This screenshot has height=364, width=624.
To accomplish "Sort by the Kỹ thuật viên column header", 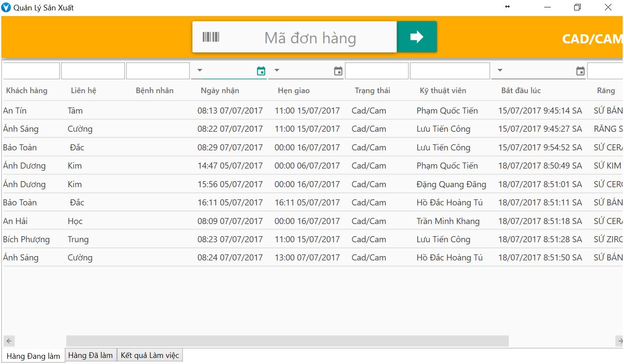I will pos(442,91).
